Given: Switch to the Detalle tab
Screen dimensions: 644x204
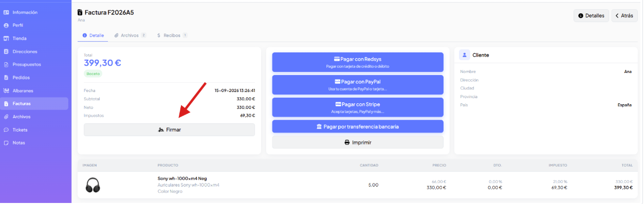Looking at the screenshot, I should 93,35.
